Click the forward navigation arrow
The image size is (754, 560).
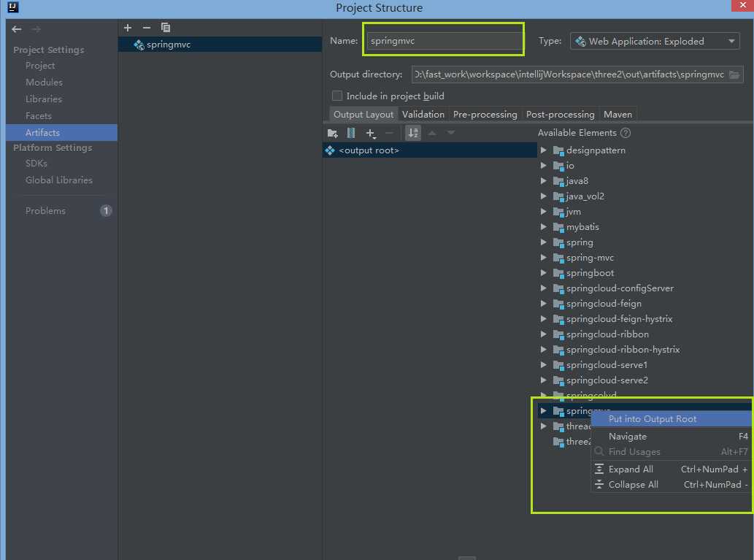[x=36, y=29]
